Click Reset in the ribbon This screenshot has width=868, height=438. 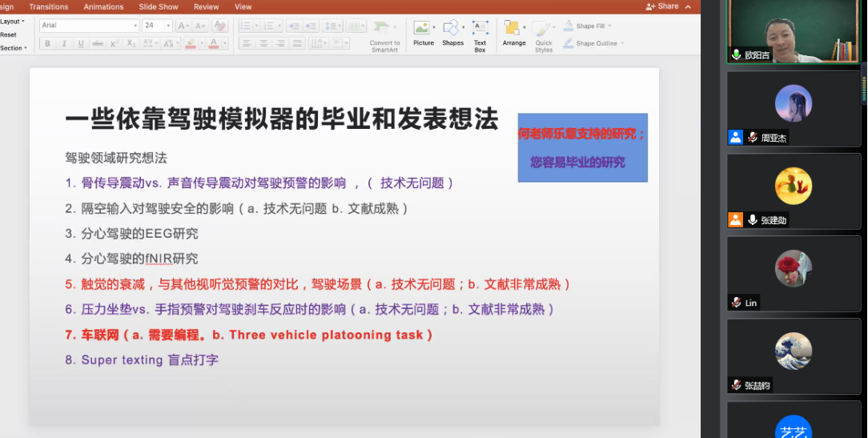[8, 34]
